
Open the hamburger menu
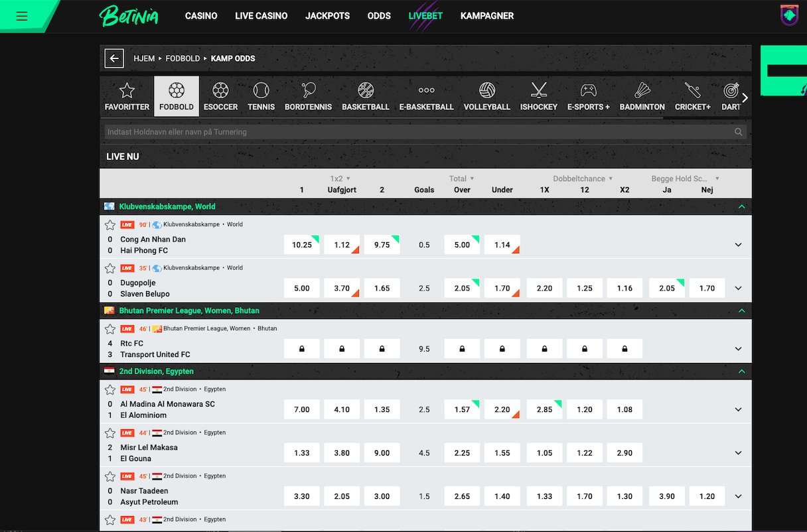(x=22, y=16)
